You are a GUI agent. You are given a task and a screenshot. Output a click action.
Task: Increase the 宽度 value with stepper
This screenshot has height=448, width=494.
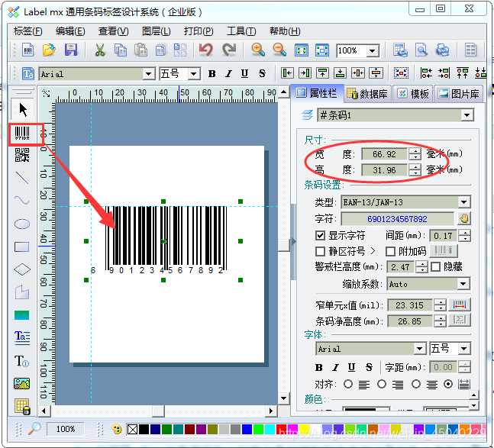[x=415, y=151]
